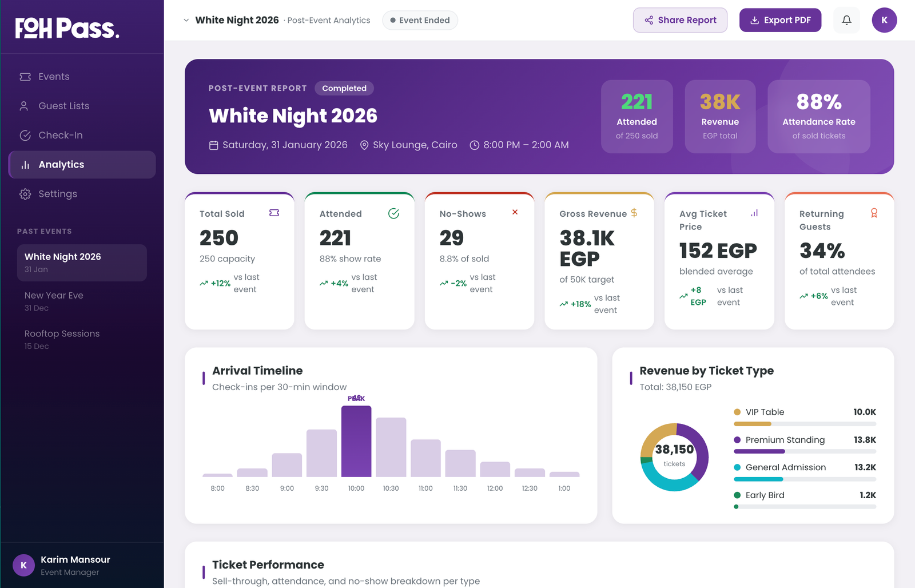Switch to the Analytics section
Screen dimensions: 915x588
pyautogui.click(x=61, y=164)
